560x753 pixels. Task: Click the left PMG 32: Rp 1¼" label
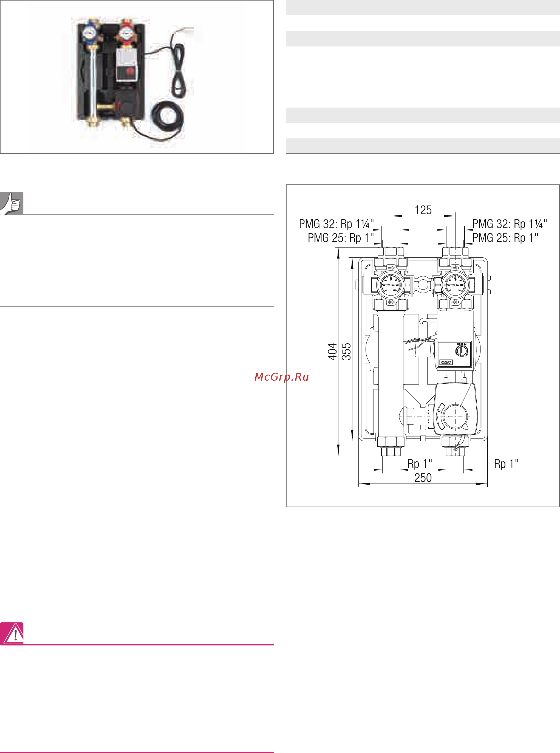pyautogui.click(x=336, y=224)
